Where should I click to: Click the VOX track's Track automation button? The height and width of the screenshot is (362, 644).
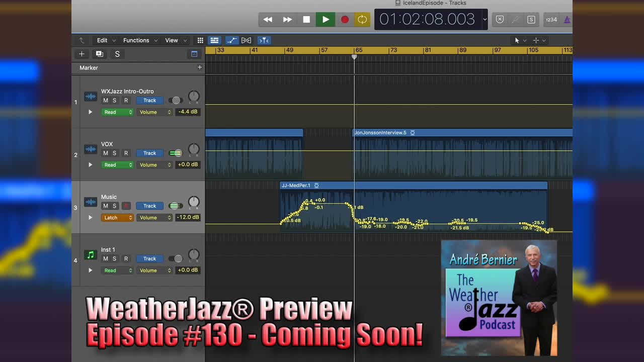(x=150, y=153)
